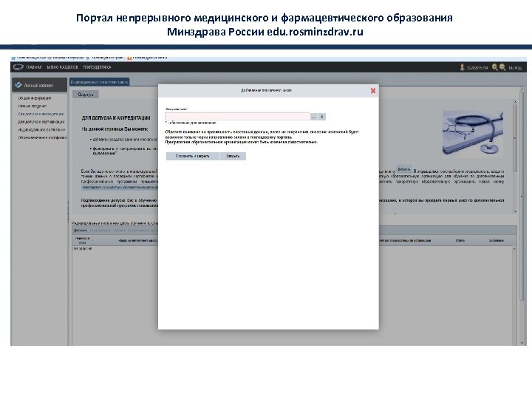Click Сохранить и закрыть in the dialog

coord(192,156)
